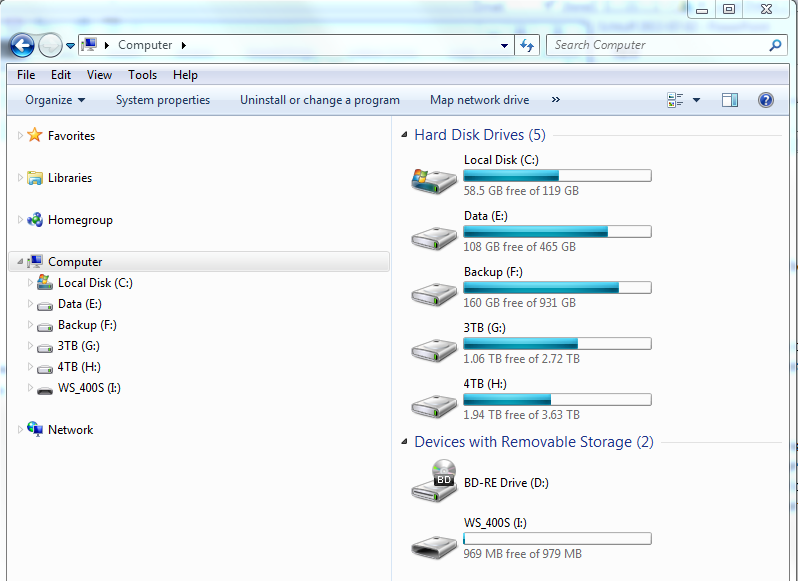Open the view options dropdown arrow
Viewport: 798px width, 581px height.
(696, 100)
